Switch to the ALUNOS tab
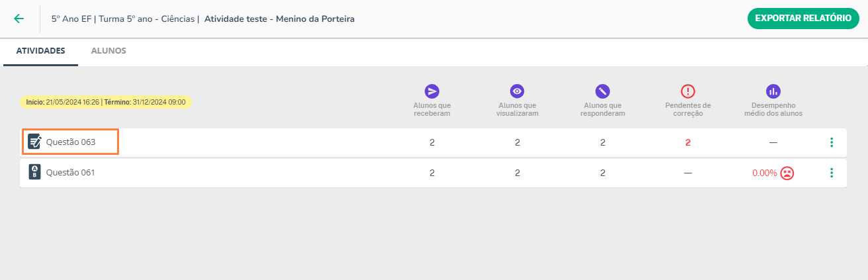The height and width of the screenshot is (280, 868). click(108, 51)
